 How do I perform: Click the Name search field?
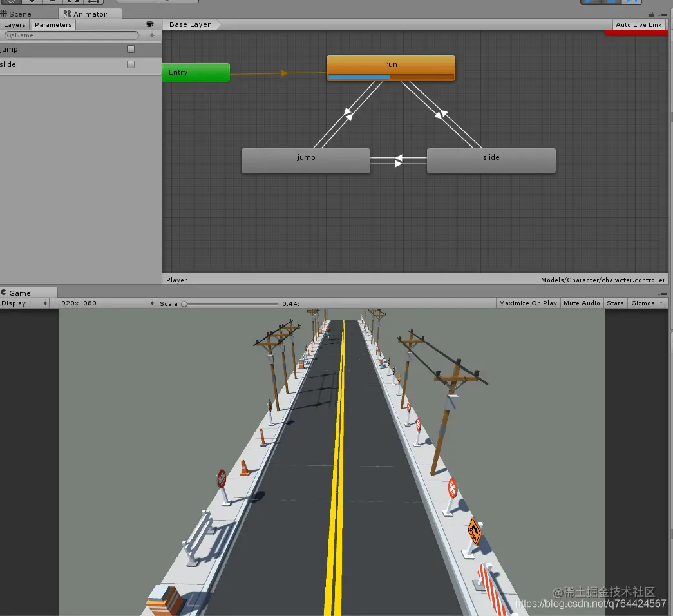(71, 35)
